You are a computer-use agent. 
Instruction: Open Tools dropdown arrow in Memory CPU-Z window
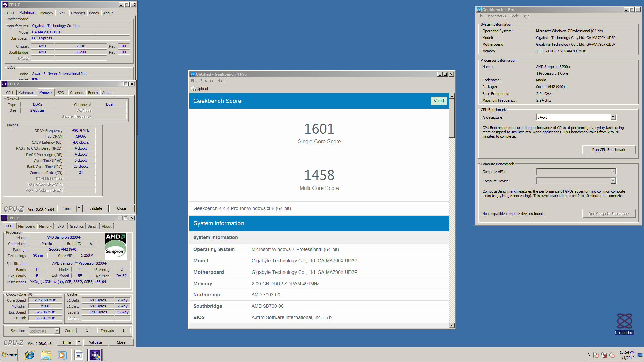[79, 208]
